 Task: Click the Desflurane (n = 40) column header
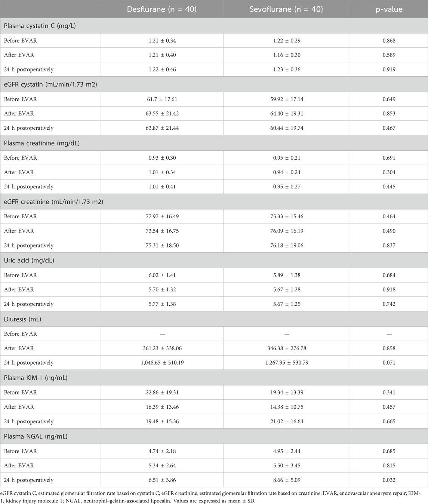(162, 9)
